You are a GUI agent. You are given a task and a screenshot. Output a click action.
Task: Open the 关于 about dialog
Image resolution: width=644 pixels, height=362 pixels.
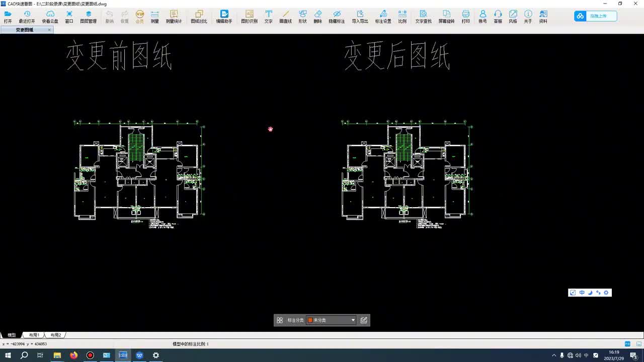point(528,17)
